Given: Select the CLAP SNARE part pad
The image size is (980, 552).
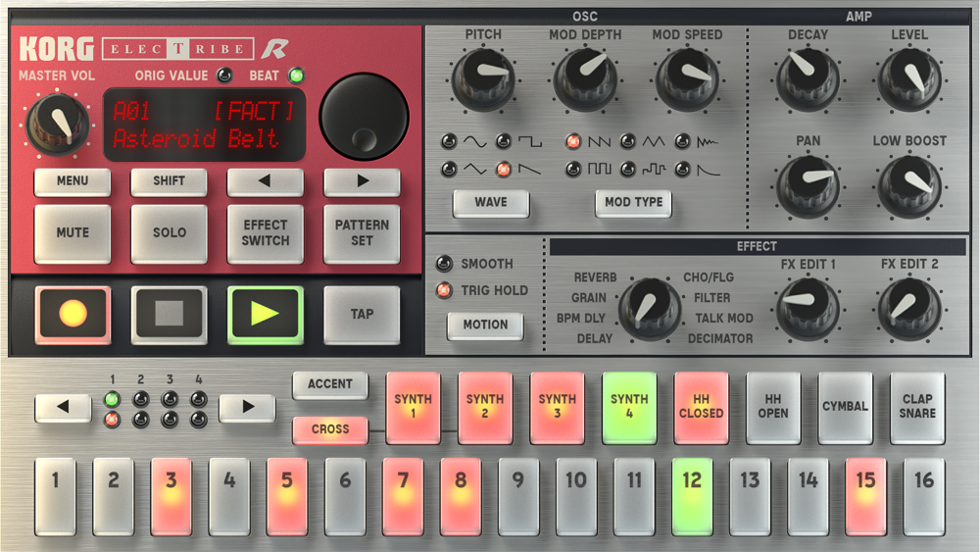Looking at the screenshot, I should 917,407.
